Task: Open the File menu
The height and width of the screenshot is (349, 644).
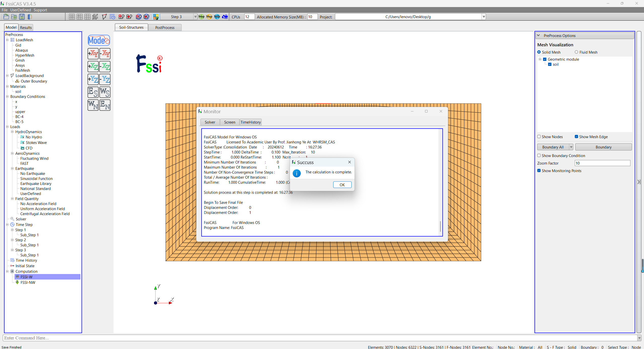Action: 5,10
